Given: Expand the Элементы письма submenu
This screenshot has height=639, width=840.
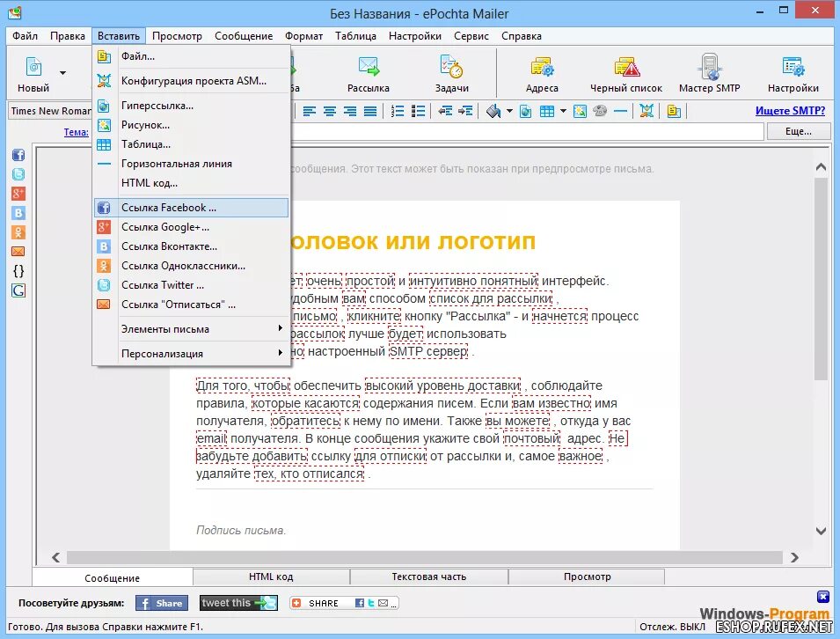Looking at the screenshot, I should pyautogui.click(x=191, y=328).
